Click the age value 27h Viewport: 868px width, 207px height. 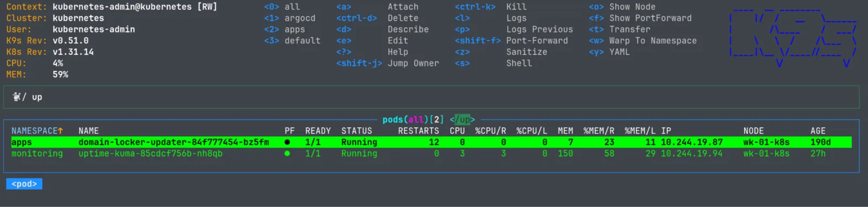point(818,153)
